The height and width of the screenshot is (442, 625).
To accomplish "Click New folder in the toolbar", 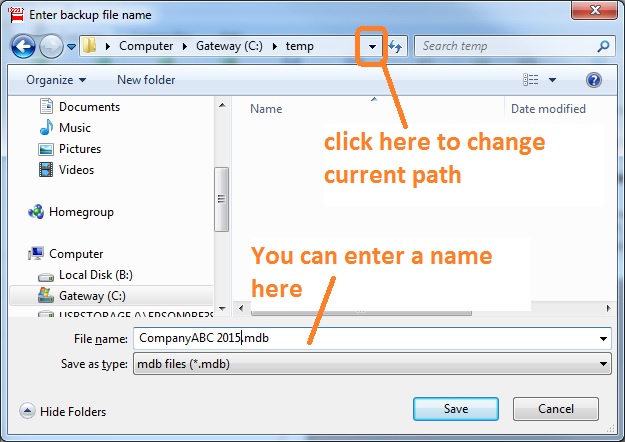I will click(146, 80).
